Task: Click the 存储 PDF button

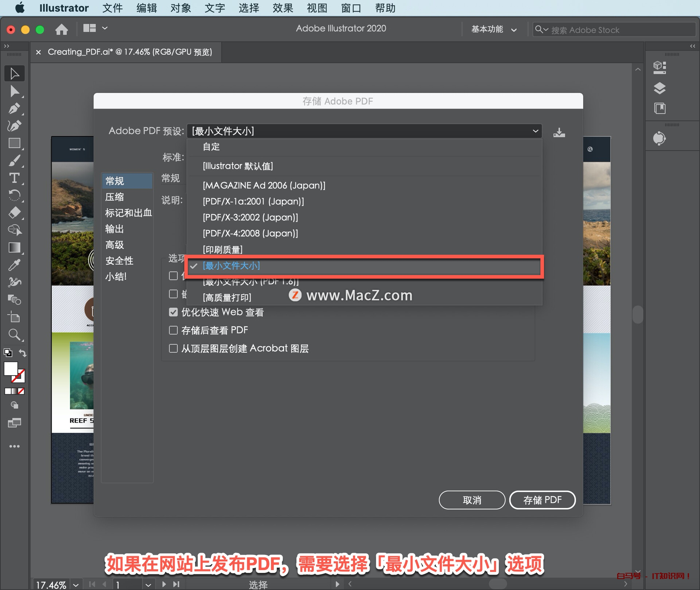Action: point(542,500)
